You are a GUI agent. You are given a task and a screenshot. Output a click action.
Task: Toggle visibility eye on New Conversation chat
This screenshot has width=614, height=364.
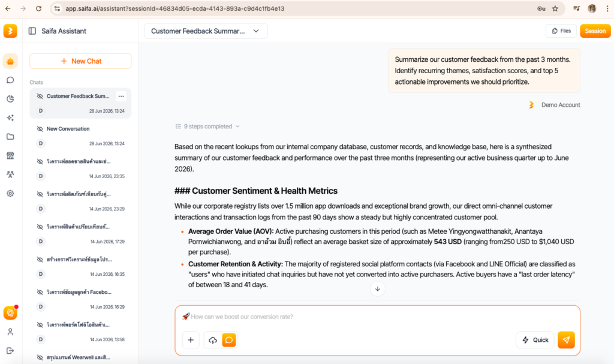tap(40, 129)
